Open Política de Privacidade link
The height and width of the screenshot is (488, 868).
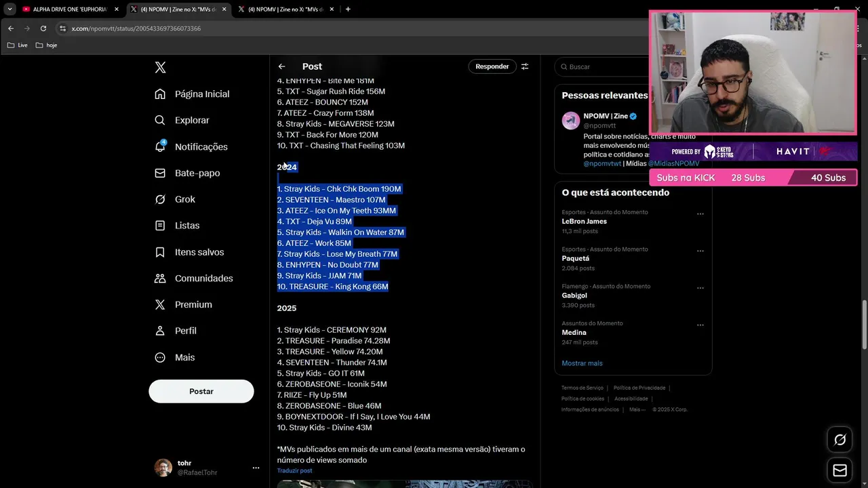(x=639, y=388)
